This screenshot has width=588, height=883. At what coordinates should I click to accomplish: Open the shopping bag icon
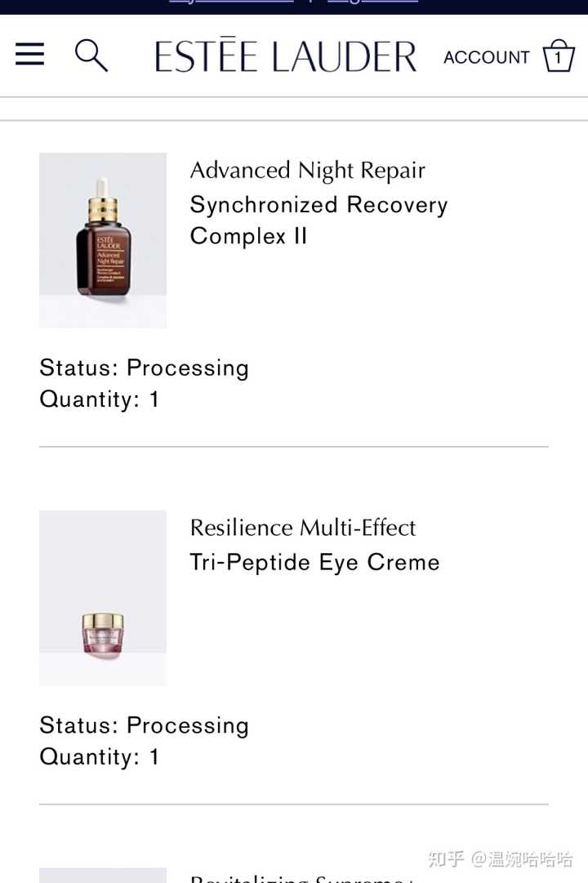point(559,56)
